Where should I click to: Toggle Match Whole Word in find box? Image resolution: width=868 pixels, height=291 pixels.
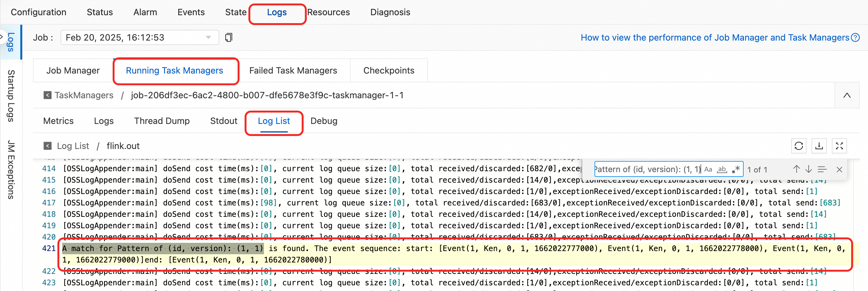coord(722,169)
